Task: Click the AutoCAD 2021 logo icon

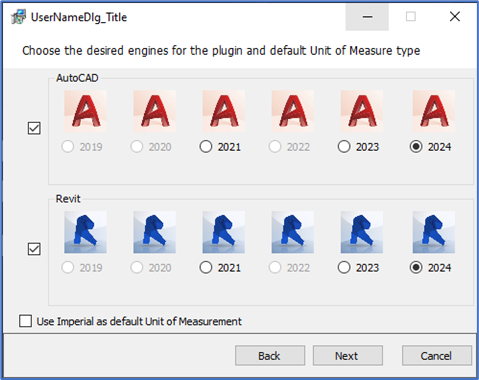Action: tap(224, 111)
